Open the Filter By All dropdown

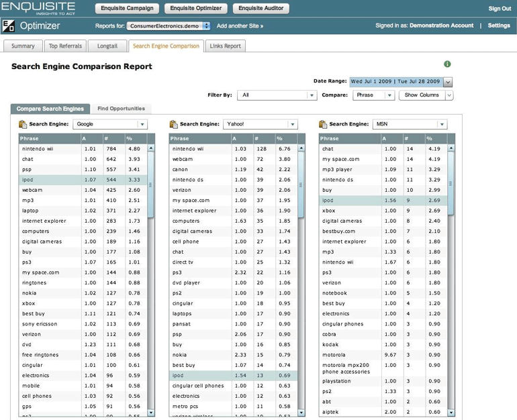click(x=277, y=95)
